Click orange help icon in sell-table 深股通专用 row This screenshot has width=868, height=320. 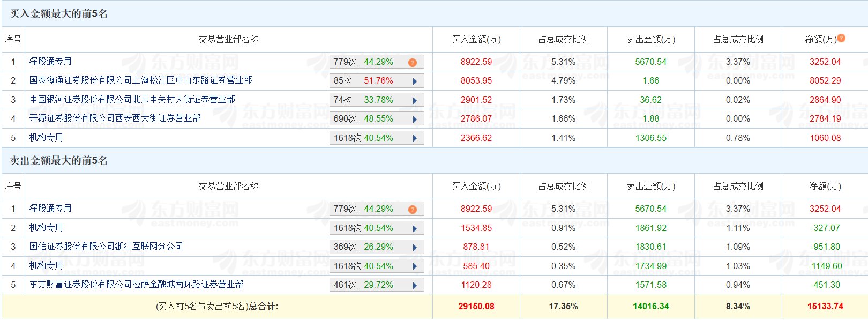coord(412,209)
